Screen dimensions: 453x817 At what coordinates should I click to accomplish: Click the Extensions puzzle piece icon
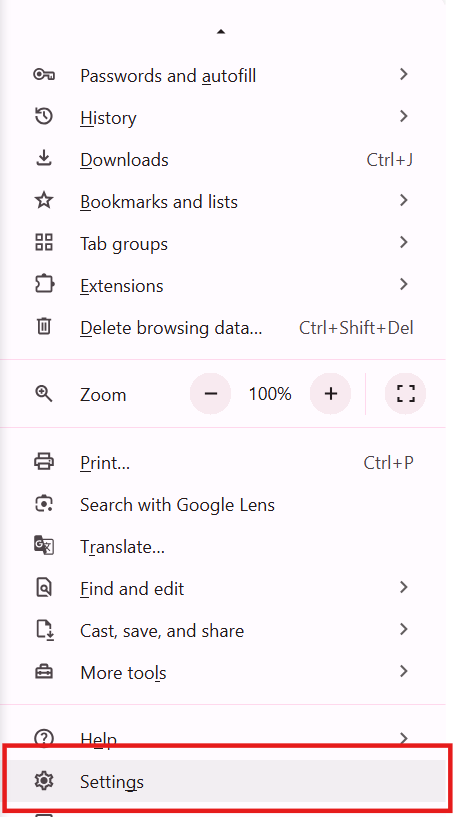pos(44,285)
